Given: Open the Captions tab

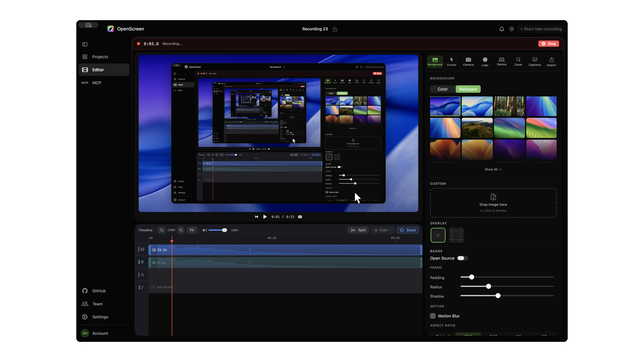Looking at the screenshot, I should click(534, 62).
